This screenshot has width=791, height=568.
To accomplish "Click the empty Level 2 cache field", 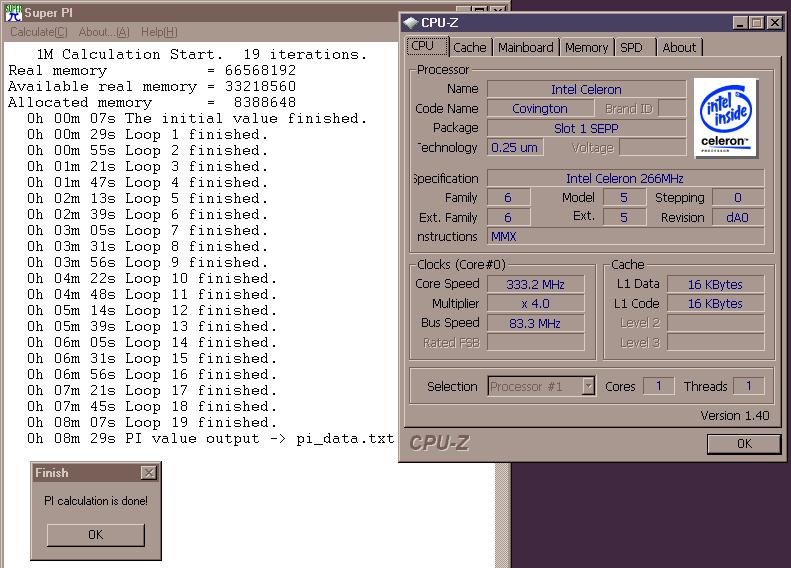I will point(715,323).
